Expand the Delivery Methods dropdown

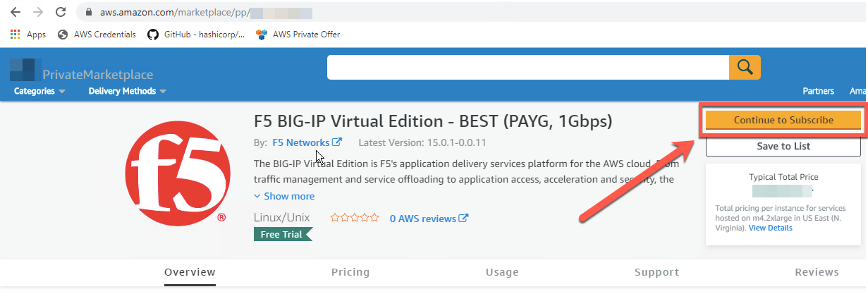point(127,91)
